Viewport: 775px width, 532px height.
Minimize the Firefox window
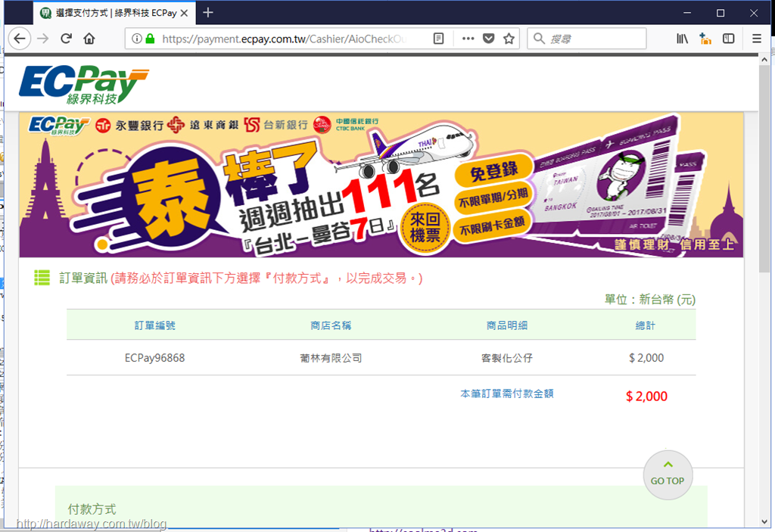(x=687, y=13)
